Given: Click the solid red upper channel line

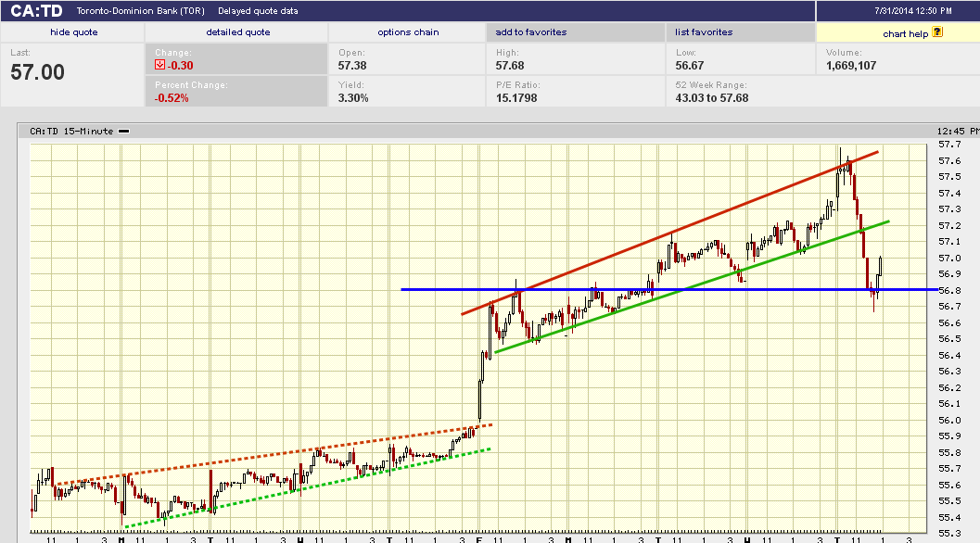Looking at the screenshot, I should click(670, 233).
